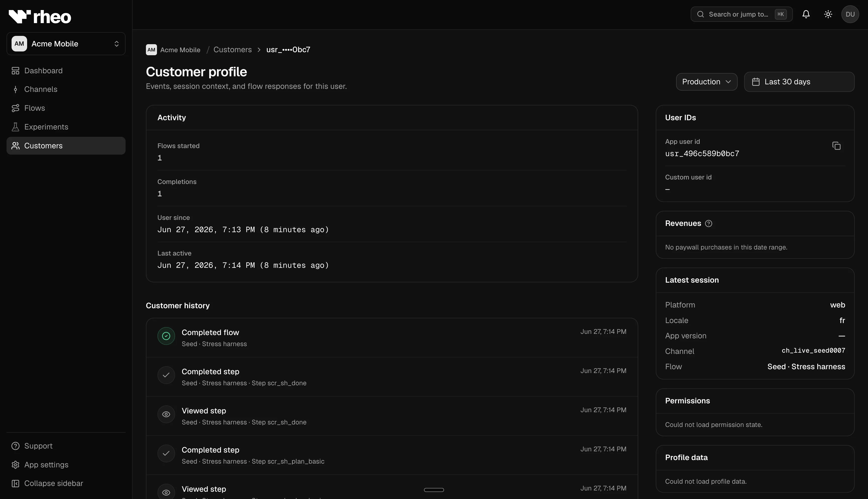This screenshot has width=868, height=499.
Task: Open the Production environment dropdown
Action: click(707, 82)
